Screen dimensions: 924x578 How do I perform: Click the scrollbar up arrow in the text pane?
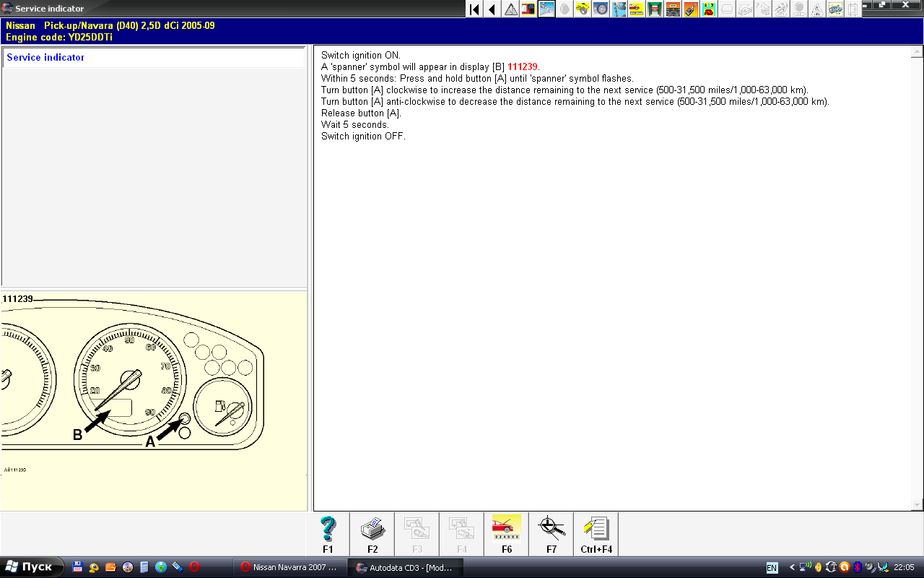coord(918,52)
